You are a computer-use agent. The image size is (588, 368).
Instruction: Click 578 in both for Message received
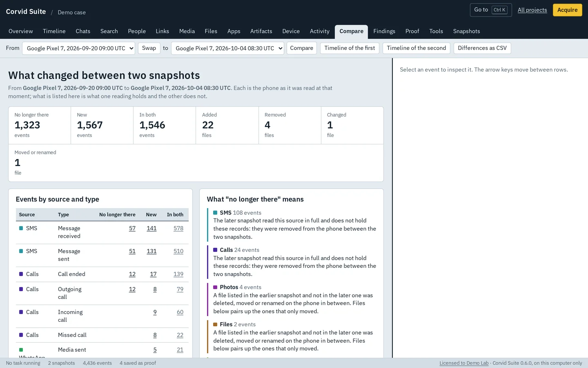178,229
